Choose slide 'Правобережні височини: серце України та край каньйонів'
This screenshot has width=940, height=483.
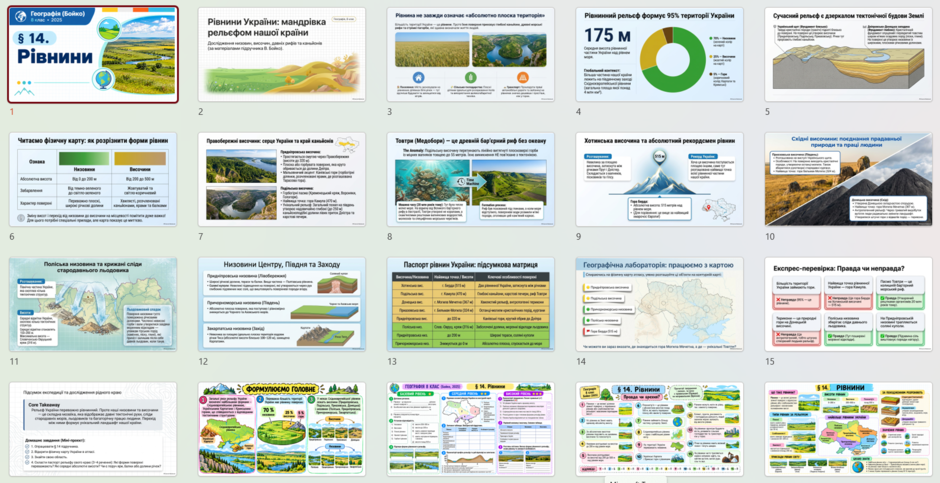click(282, 179)
